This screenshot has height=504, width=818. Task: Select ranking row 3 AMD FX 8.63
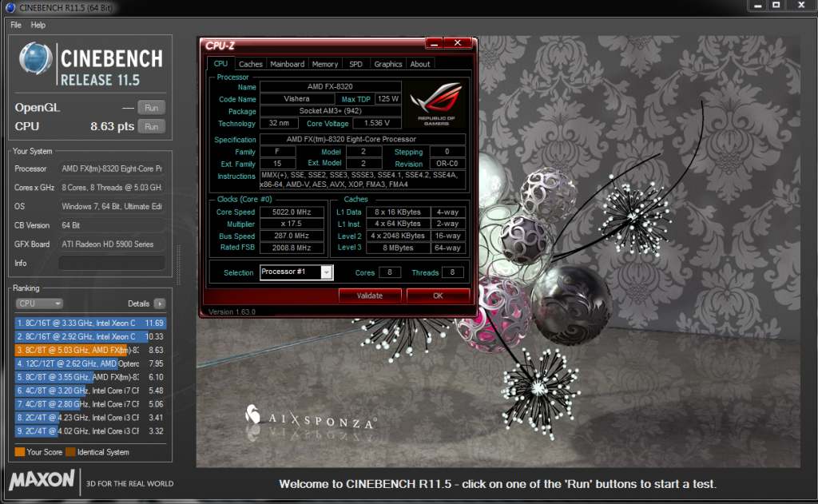click(90, 350)
